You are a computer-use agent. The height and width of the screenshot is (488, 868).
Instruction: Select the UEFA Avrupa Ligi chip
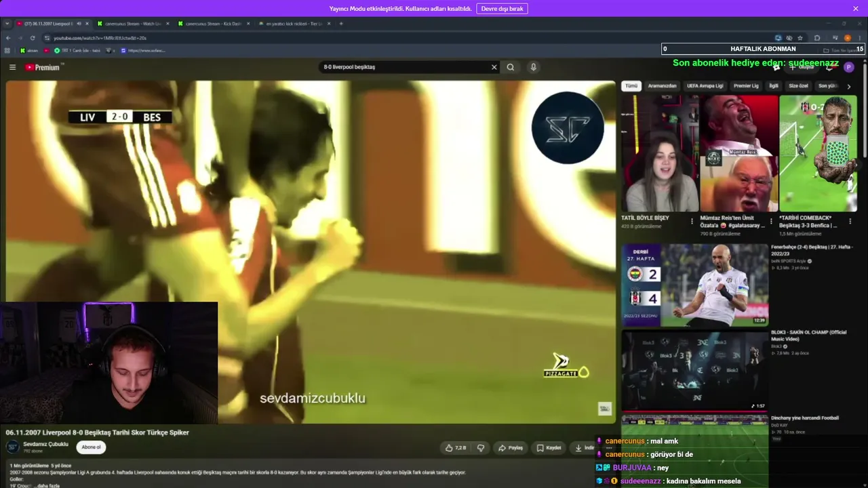point(705,86)
